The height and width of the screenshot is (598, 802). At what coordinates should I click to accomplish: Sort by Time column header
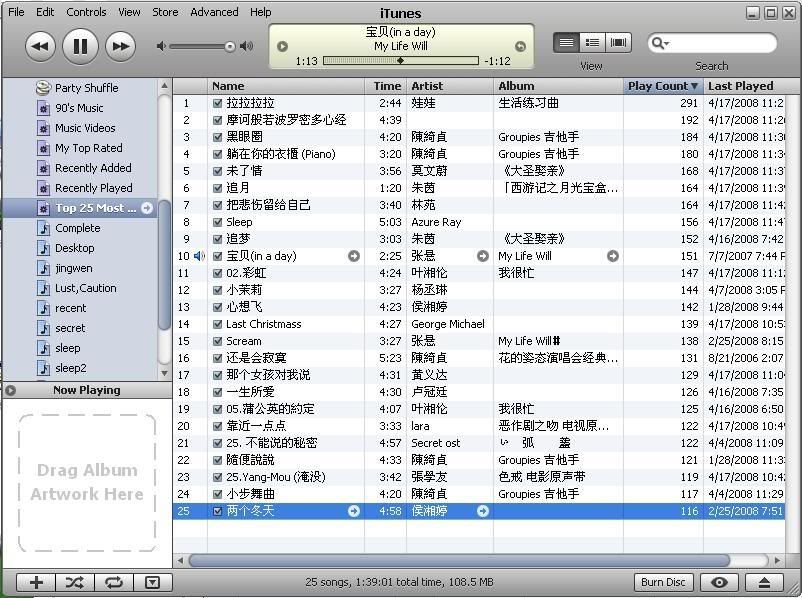point(386,86)
